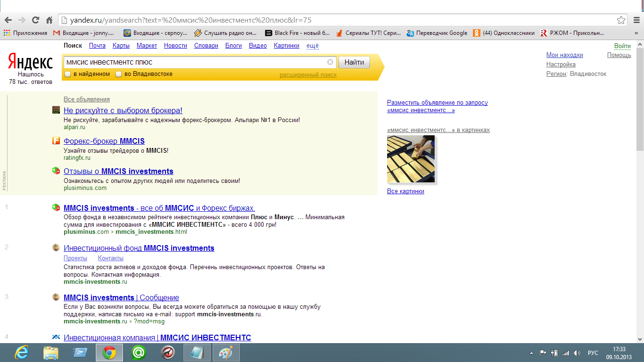644x362 pixels.
Task: Open the Картинки service tab
Action: coord(287,46)
